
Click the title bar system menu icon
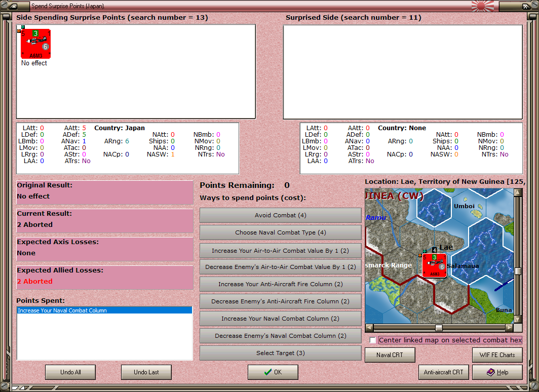[x=13, y=6]
